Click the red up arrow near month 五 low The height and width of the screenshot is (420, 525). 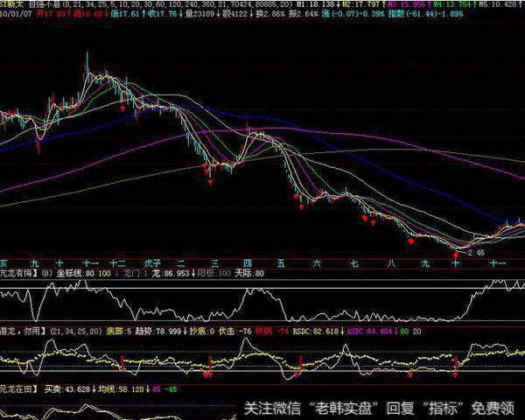point(300,206)
